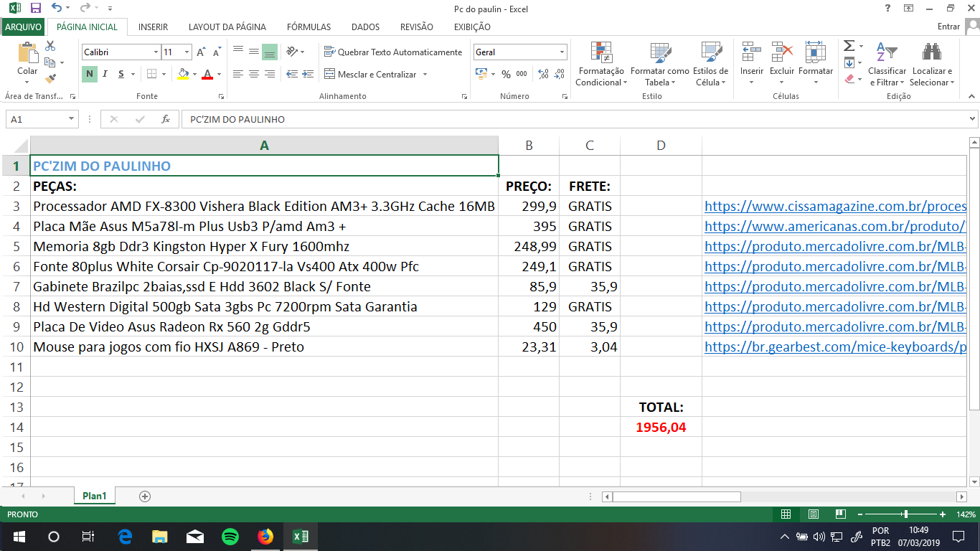Toggle italic I formatting
Image resolution: width=980 pixels, height=551 pixels.
105,74
